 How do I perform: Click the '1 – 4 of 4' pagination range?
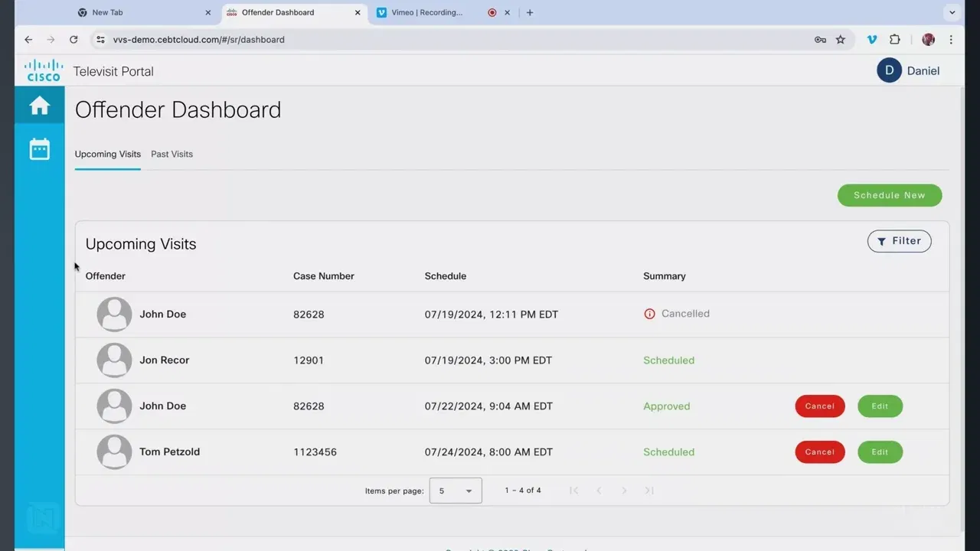523,491
